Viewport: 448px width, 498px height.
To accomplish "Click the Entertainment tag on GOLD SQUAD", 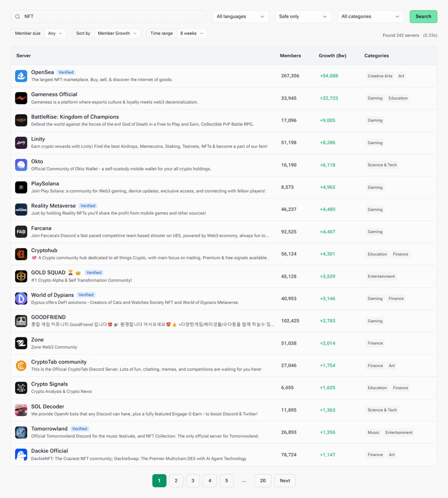I will pyautogui.click(x=381, y=276).
